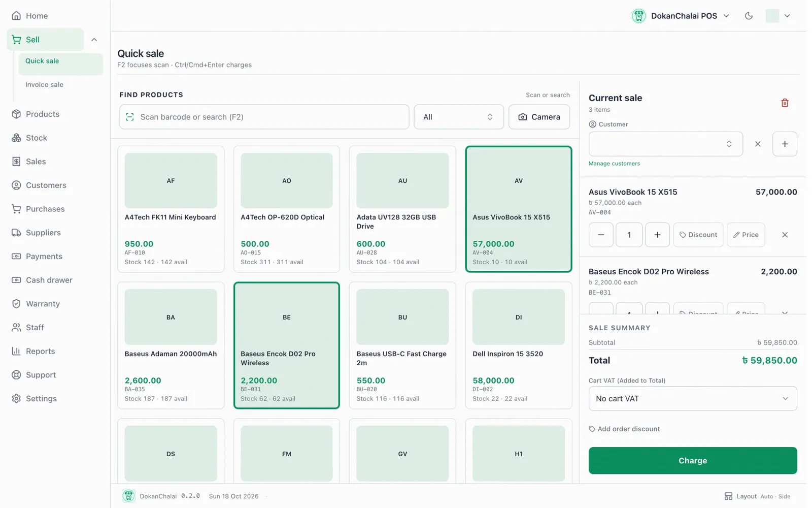Click the Purchases cart icon
The width and height of the screenshot is (812, 508).
pos(16,209)
